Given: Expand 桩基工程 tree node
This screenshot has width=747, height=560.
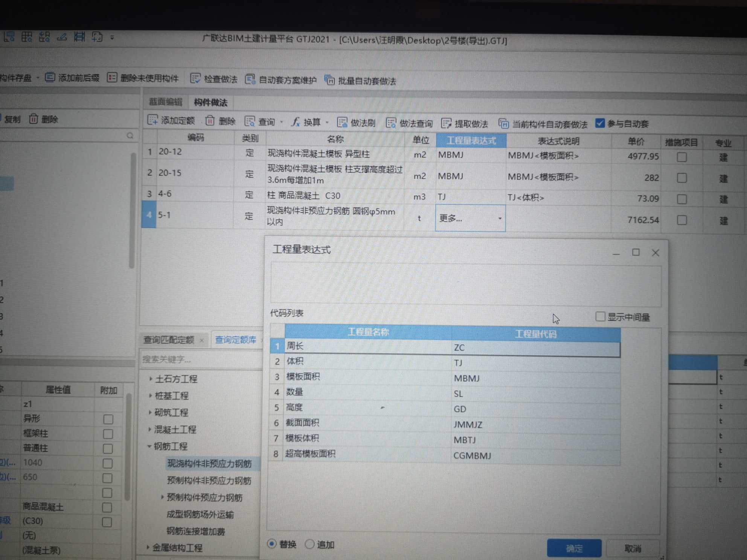Looking at the screenshot, I should click(150, 395).
